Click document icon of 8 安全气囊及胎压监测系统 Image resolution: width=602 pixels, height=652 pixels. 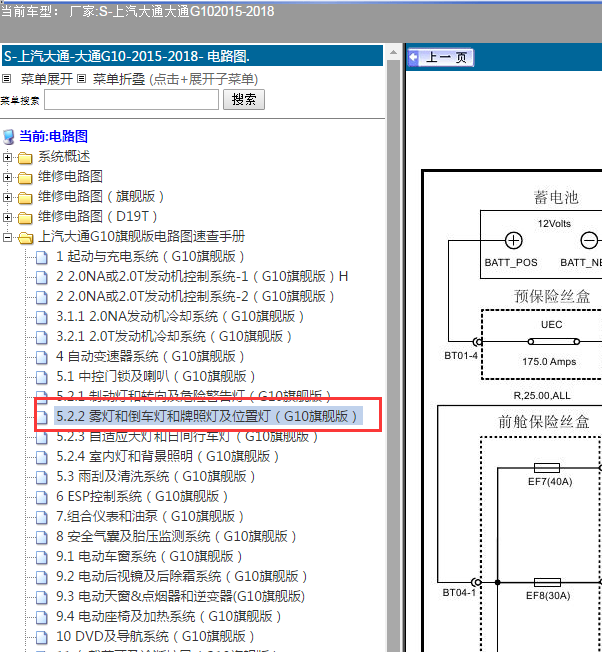pyautogui.click(x=42, y=538)
